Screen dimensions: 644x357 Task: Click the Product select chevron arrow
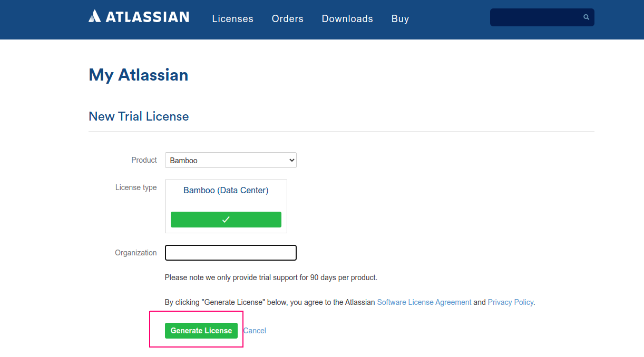point(292,160)
